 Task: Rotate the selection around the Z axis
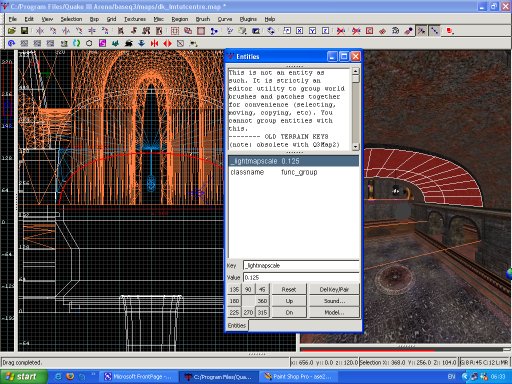(x=105, y=31)
